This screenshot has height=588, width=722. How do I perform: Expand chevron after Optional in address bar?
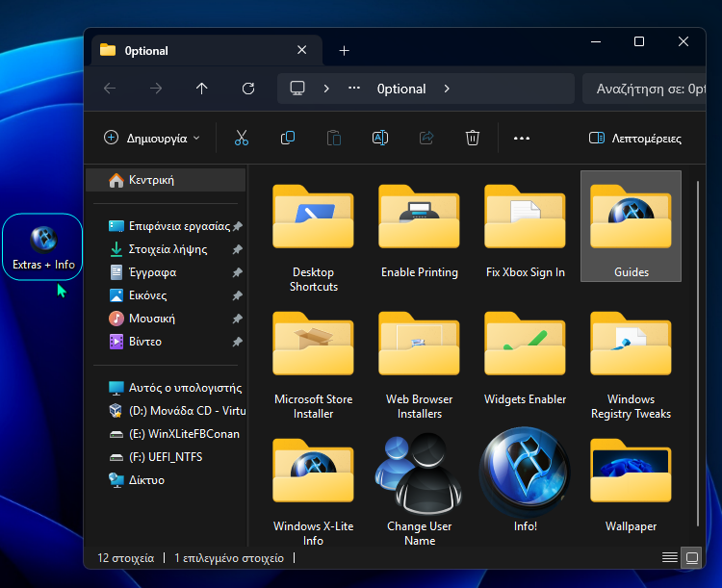pyautogui.click(x=447, y=89)
